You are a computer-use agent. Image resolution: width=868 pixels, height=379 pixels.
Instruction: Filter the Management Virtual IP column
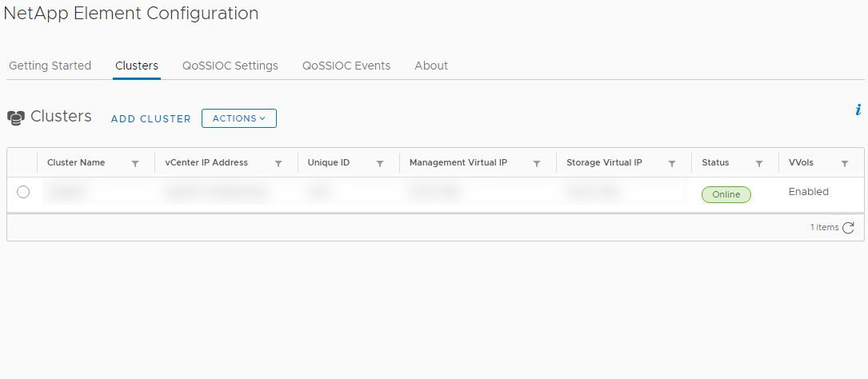click(x=537, y=164)
